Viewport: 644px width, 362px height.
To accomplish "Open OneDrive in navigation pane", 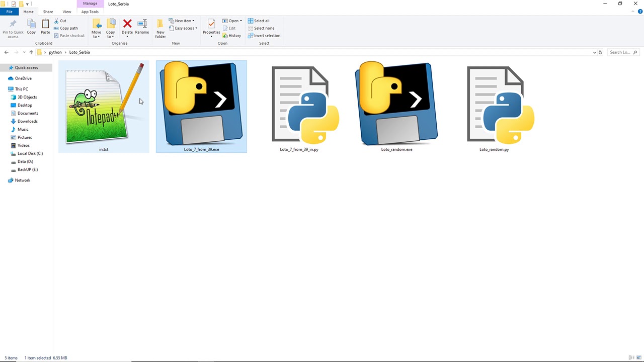I will pos(23,78).
